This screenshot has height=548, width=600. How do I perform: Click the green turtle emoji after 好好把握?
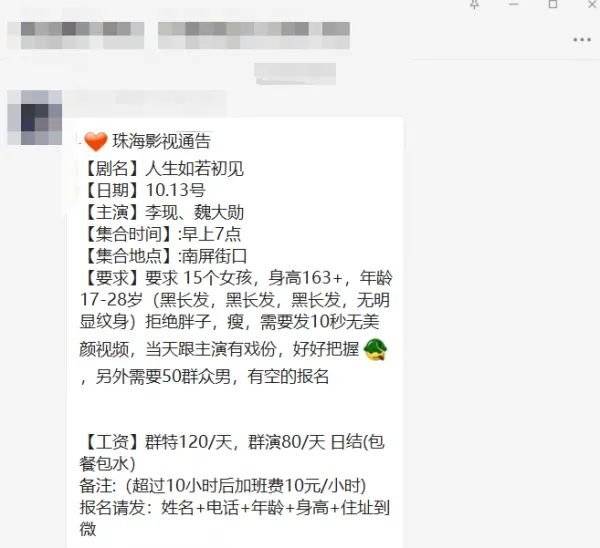coord(375,349)
